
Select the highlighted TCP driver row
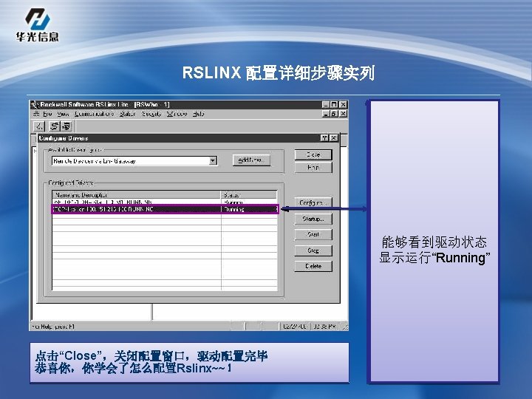tap(165, 209)
